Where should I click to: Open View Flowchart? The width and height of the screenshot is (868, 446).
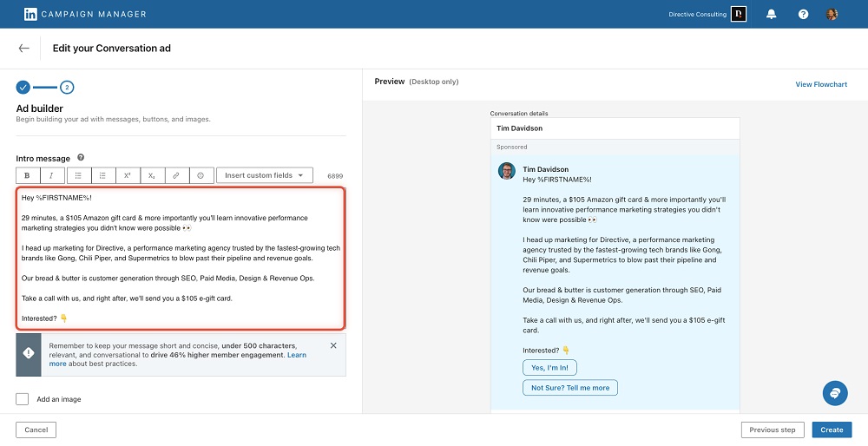pos(821,84)
